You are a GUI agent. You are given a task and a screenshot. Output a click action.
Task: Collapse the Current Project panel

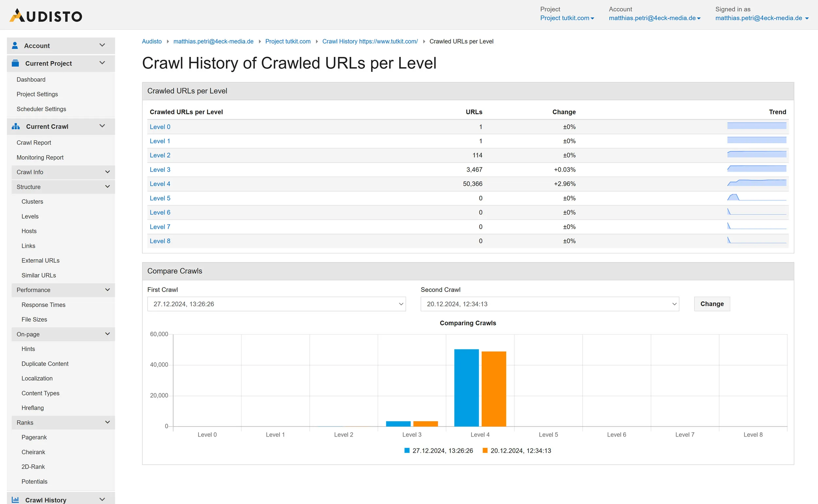coord(103,62)
